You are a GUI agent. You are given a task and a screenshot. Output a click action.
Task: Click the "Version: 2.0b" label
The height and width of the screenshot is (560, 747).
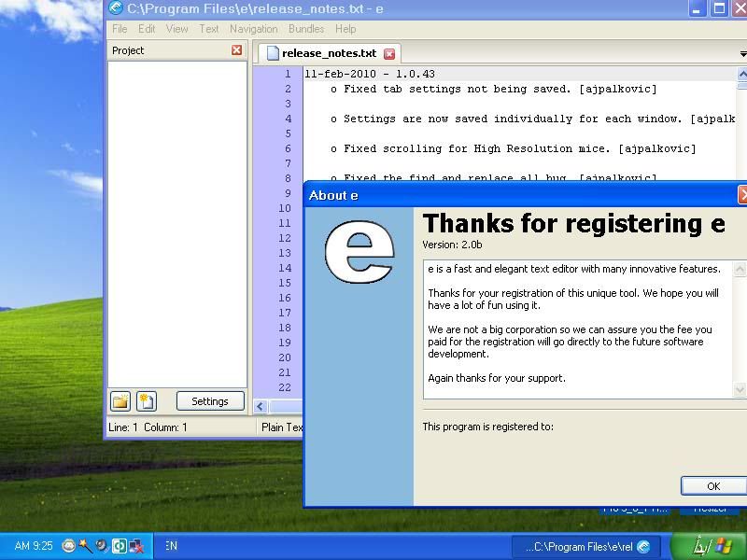452,245
